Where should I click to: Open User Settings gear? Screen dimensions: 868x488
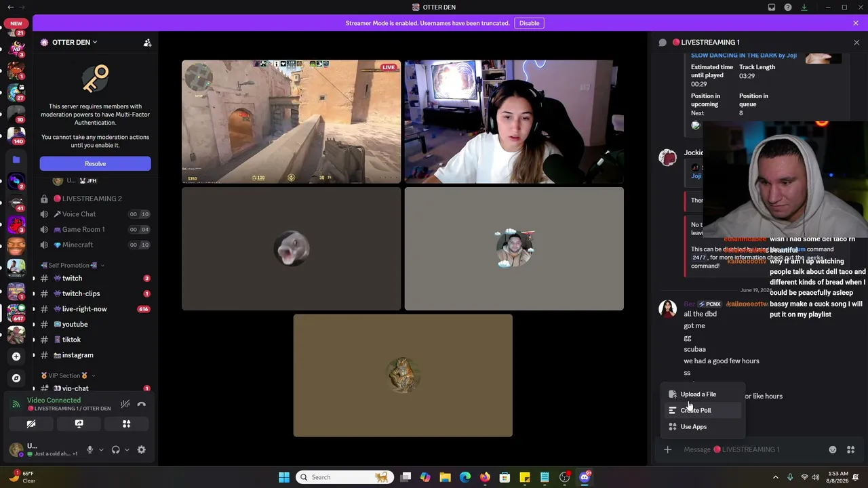click(x=142, y=449)
